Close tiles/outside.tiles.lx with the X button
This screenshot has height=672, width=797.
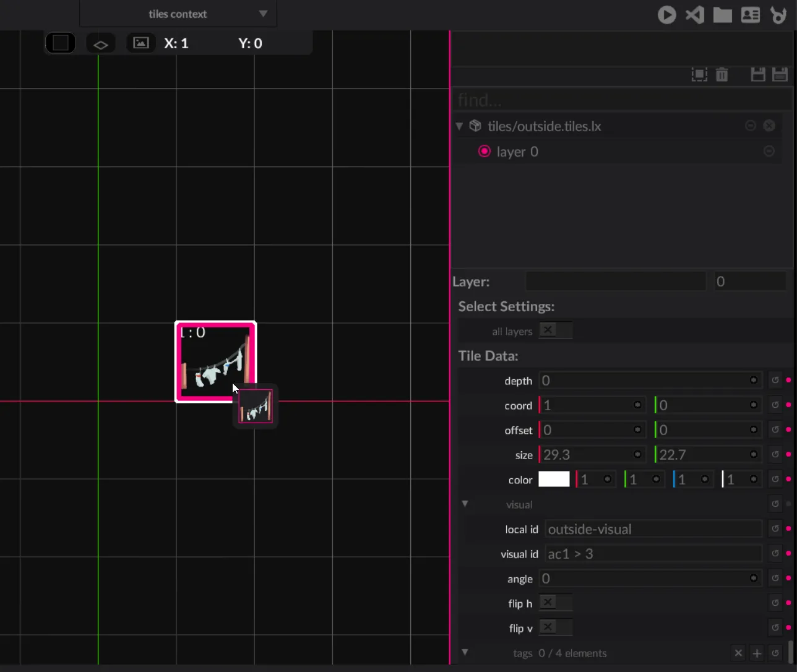coord(769,126)
